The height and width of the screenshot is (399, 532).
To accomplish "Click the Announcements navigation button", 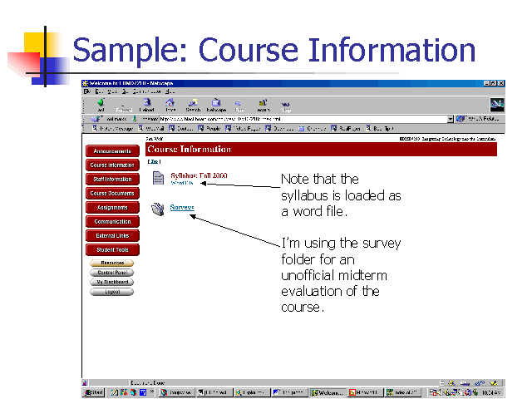I will pyautogui.click(x=112, y=151).
